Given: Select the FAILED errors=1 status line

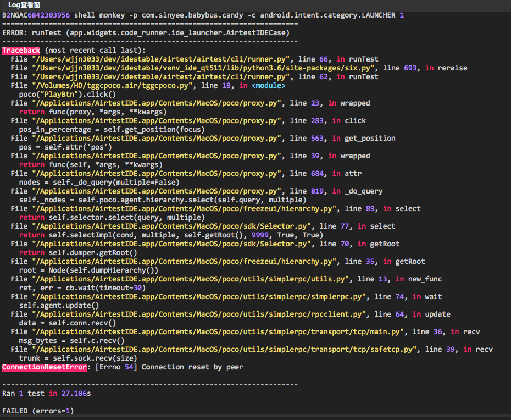Looking at the screenshot, I should coord(37,411).
